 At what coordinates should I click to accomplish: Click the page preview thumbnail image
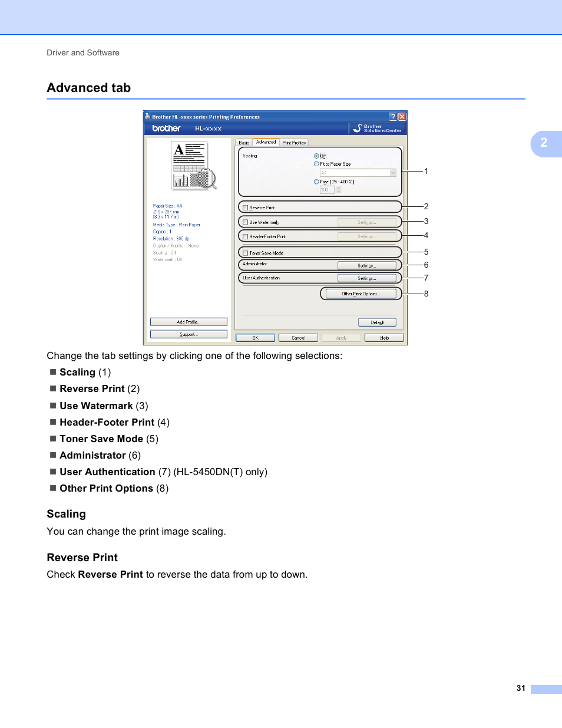click(x=194, y=166)
